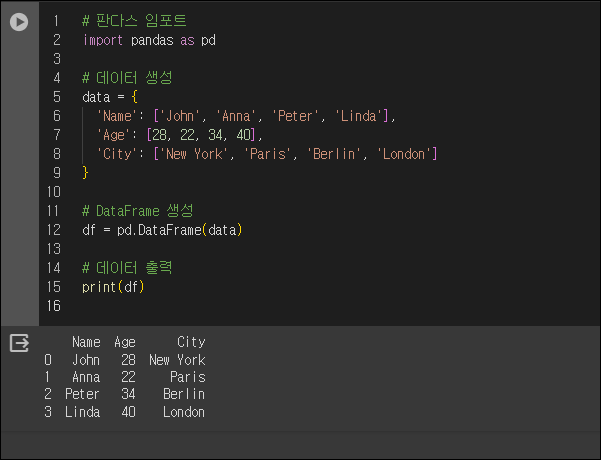601x460 pixels.
Task: Click 'df = pd.DataFrame(data)' line
Action: tap(162, 230)
